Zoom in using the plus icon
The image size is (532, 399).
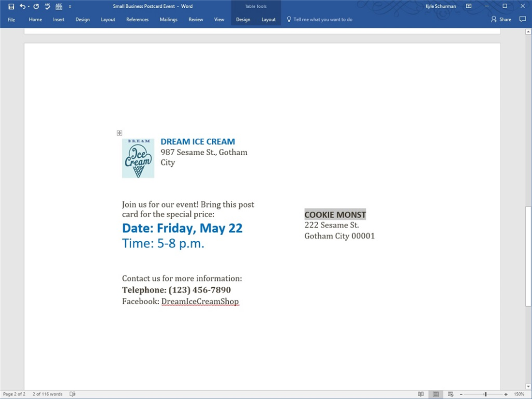(505, 394)
